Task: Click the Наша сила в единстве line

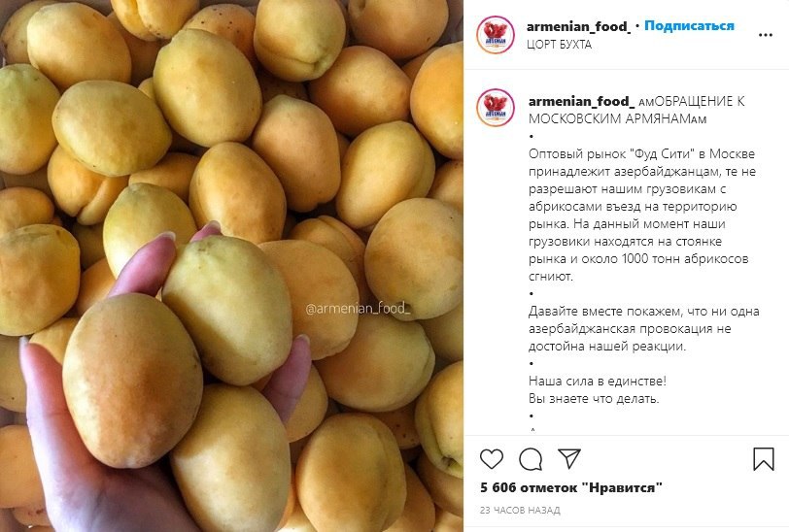Action: tap(598, 381)
